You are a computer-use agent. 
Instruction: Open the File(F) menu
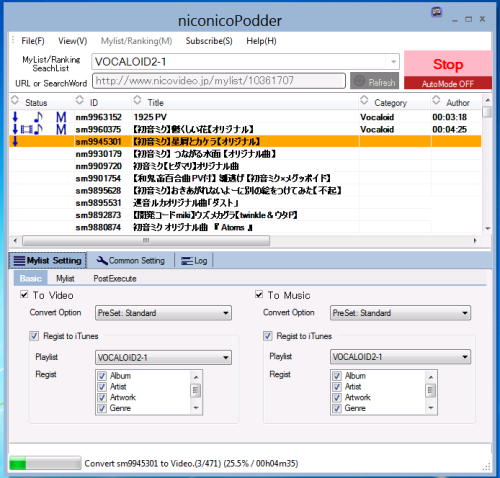33,41
